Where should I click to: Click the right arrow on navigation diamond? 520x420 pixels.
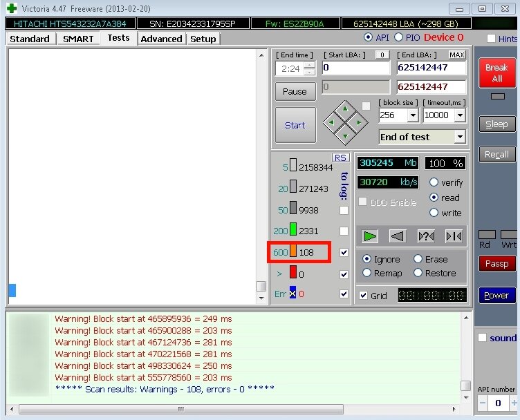(x=359, y=122)
